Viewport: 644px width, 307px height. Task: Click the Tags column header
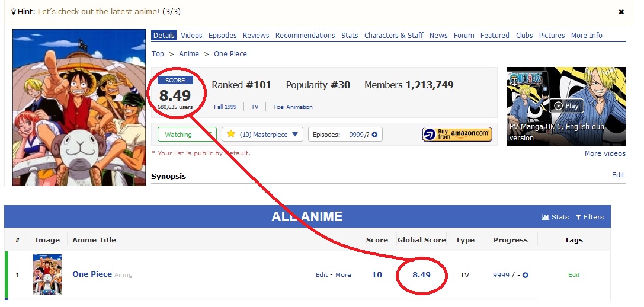573,240
